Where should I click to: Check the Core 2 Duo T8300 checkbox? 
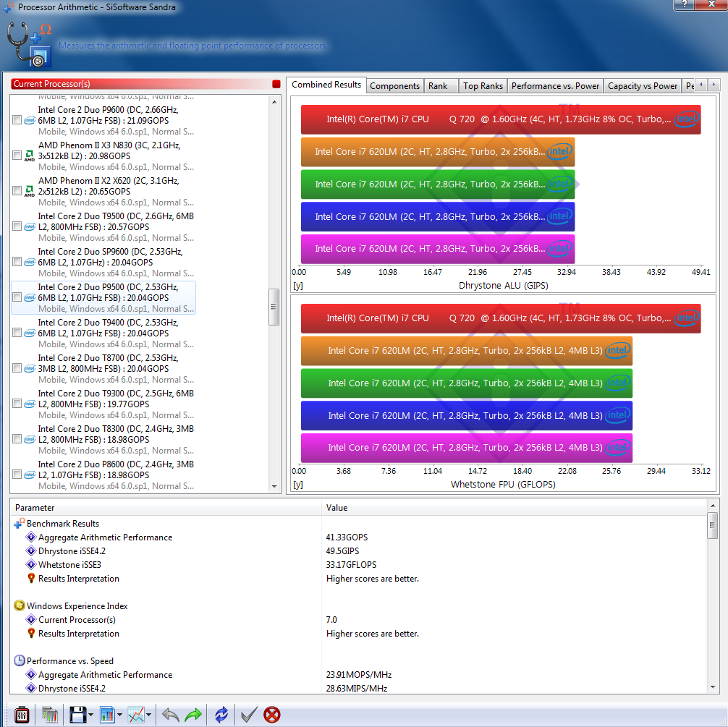17,439
